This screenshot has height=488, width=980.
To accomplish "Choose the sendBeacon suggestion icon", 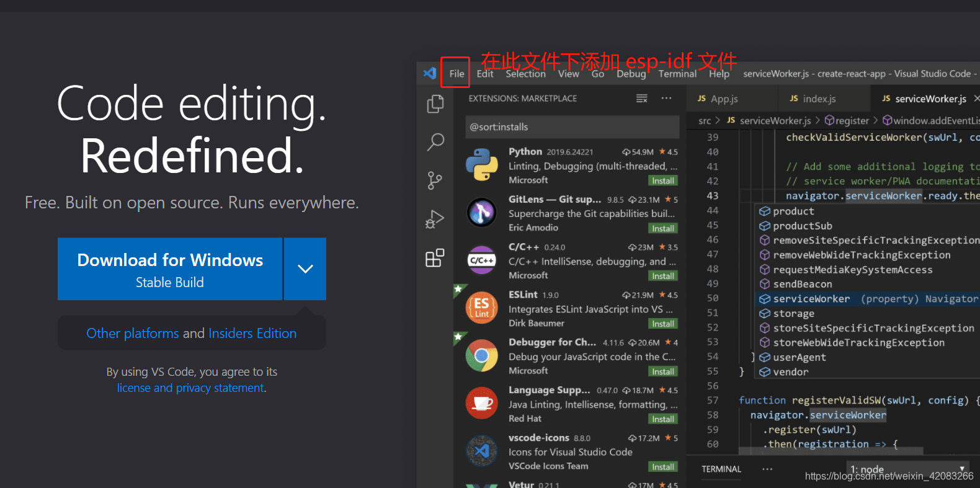I will tap(765, 284).
